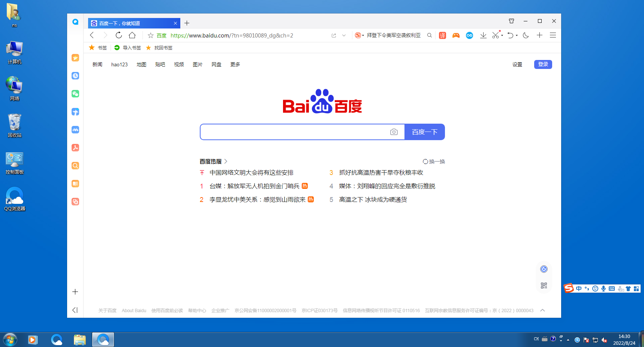Open the home page icon
This screenshot has height=347, width=644.
click(132, 35)
